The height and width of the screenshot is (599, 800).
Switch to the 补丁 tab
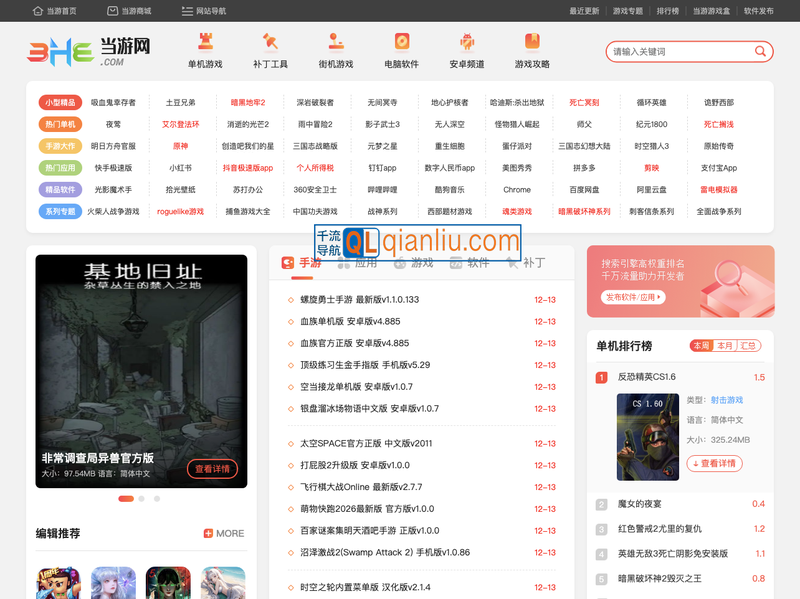pos(525,263)
